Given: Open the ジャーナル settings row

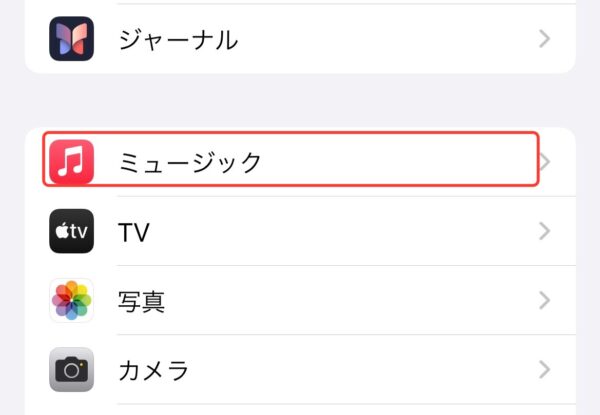Looking at the screenshot, I should point(300,39).
